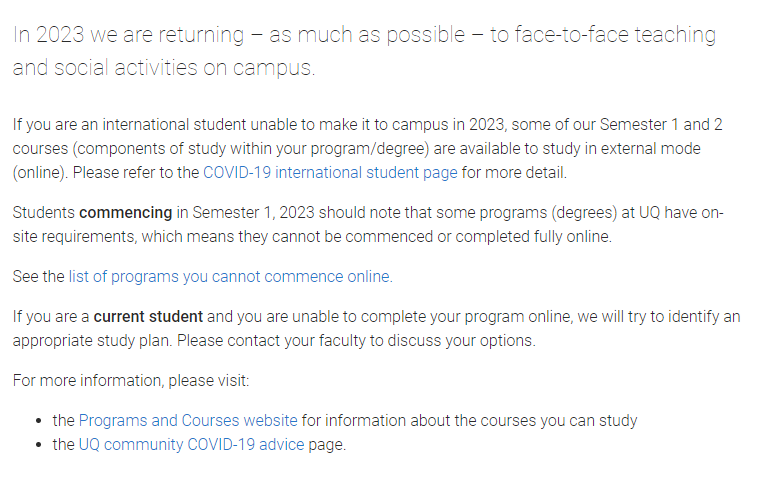Open the COVID-19 international student page link

click(x=330, y=172)
